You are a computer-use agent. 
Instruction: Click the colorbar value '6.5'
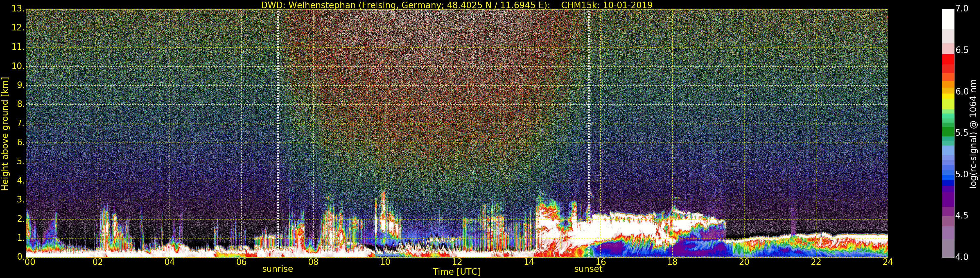pyautogui.click(x=962, y=50)
